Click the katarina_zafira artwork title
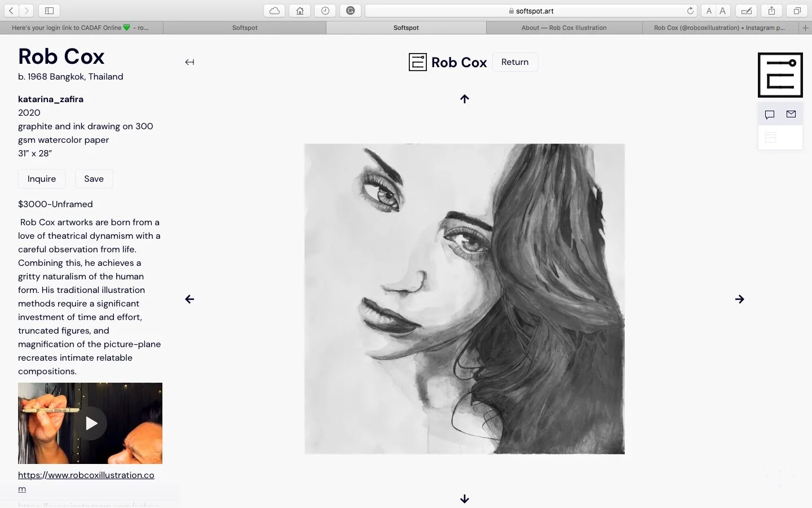The height and width of the screenshot is (508, 812). click(x=51, y=99)
